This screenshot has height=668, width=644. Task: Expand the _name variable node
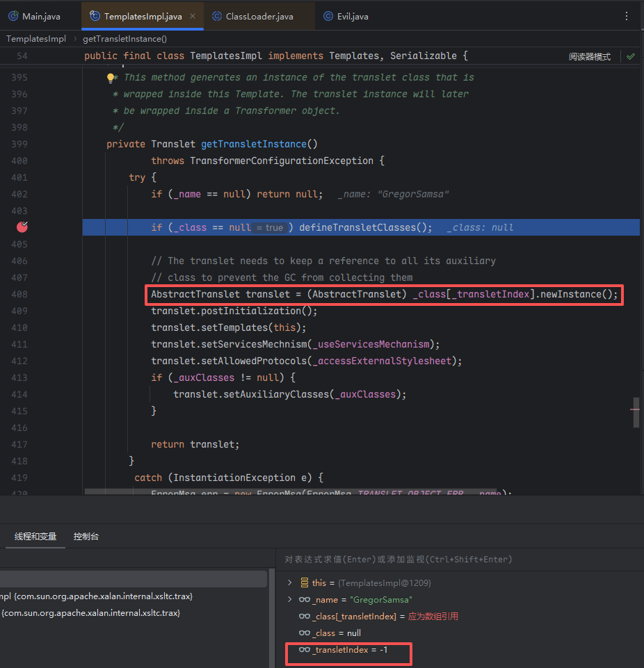[x=290, y=600]
